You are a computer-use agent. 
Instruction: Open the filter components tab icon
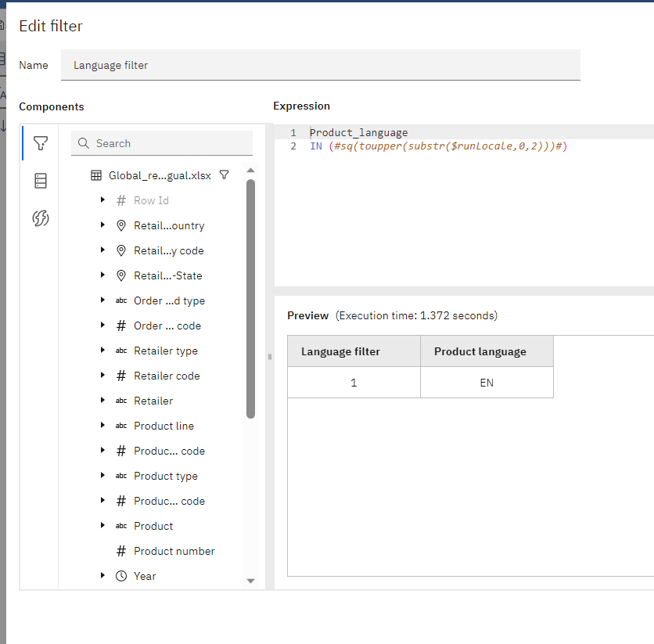41,143
